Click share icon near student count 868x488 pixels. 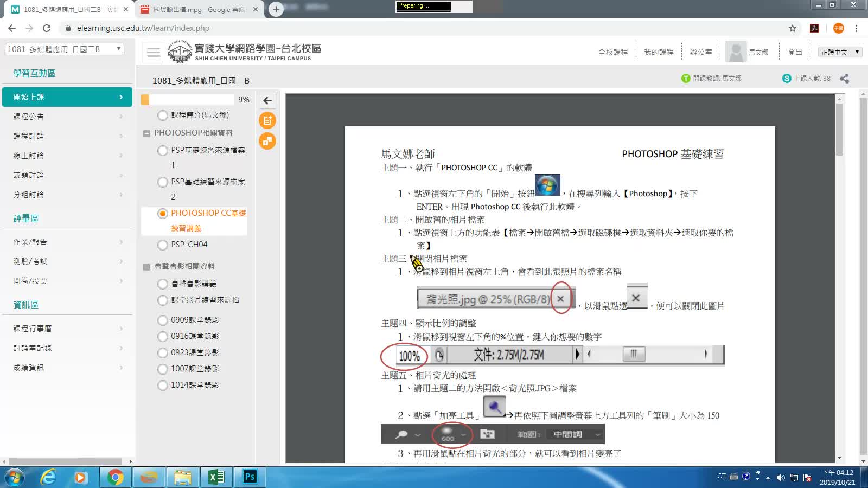844,79
